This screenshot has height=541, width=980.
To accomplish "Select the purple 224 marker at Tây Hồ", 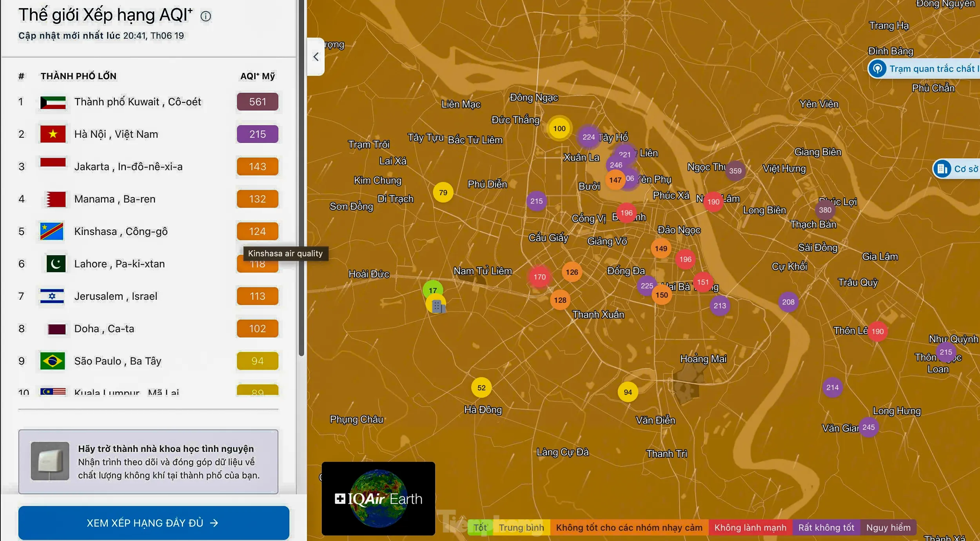I will pyautogui.click(x=588, y=137).
